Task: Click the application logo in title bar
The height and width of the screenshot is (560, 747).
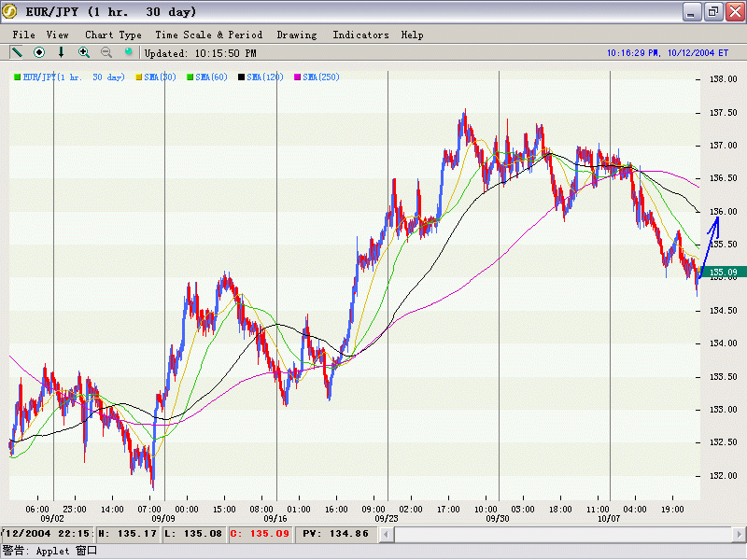Action: [12, 11]
